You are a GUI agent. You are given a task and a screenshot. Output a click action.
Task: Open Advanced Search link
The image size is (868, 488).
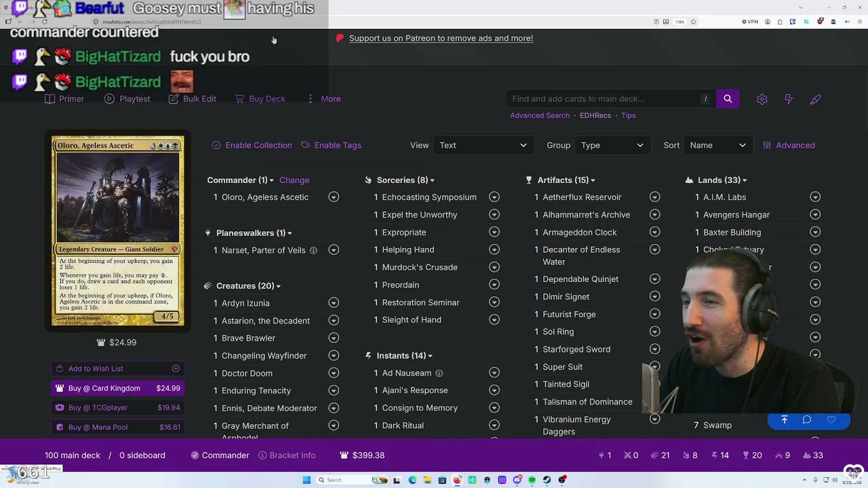[540, 115]
